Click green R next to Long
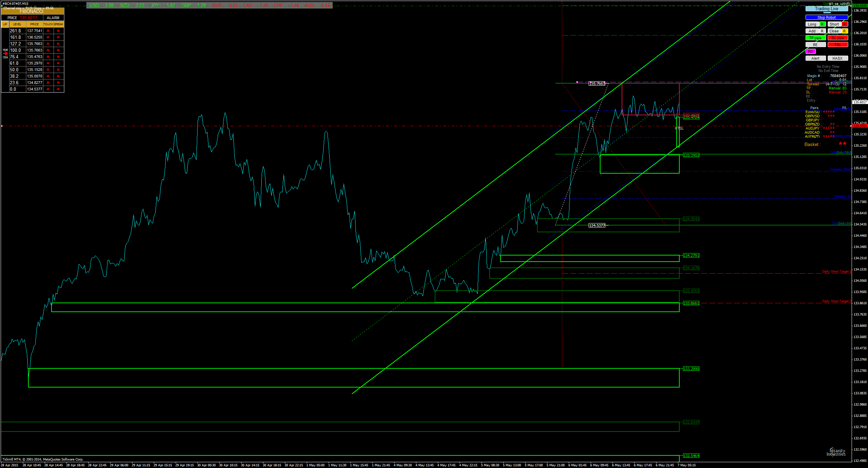Screen dimensions: 868x468 coord(823,24)
